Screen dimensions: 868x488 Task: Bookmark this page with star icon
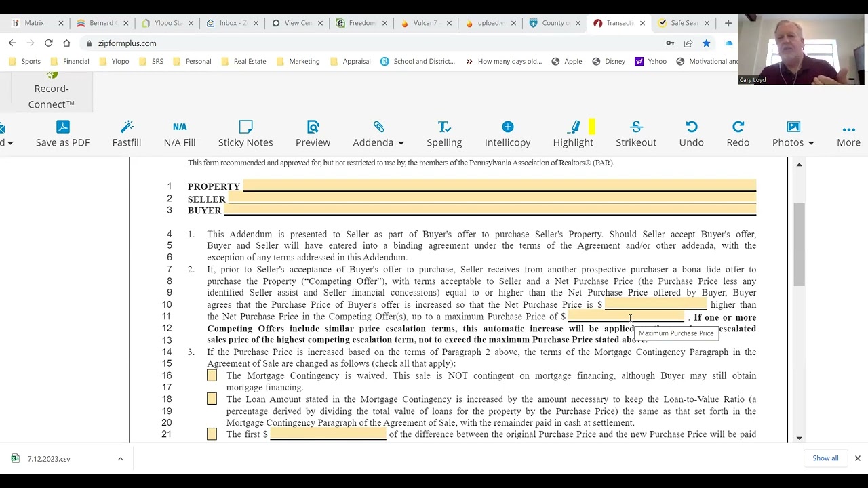tap(706, 43)
